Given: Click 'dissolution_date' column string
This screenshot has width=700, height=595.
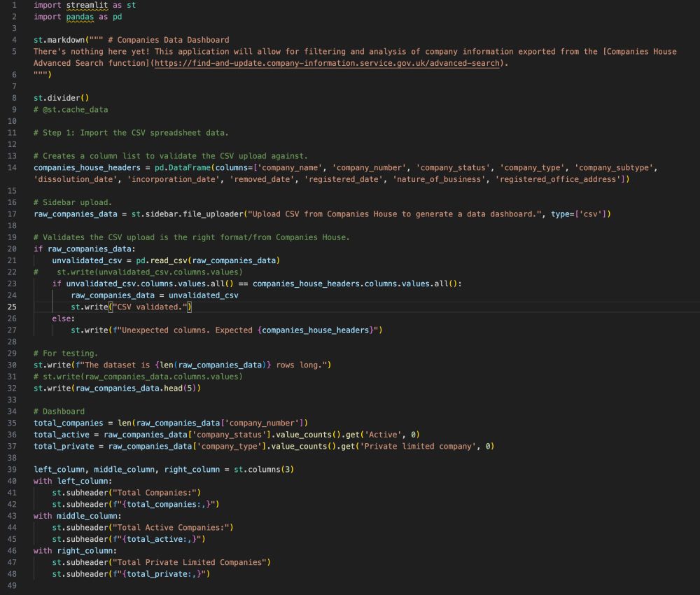Looking at the screenshot, I should 77,179.
